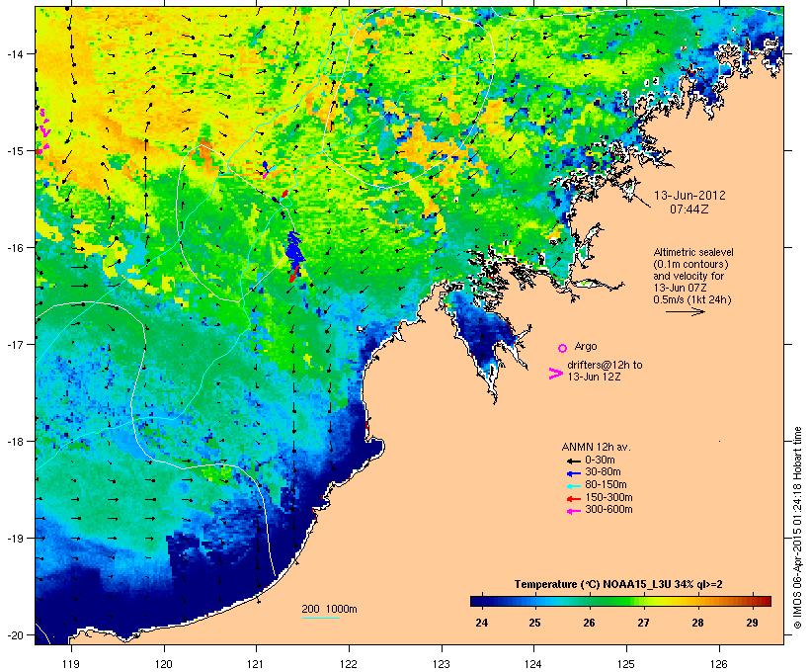Screen dimensions: 810x672
Task: Click the IMOS copyright timestamp text
Action: [797, 528]
